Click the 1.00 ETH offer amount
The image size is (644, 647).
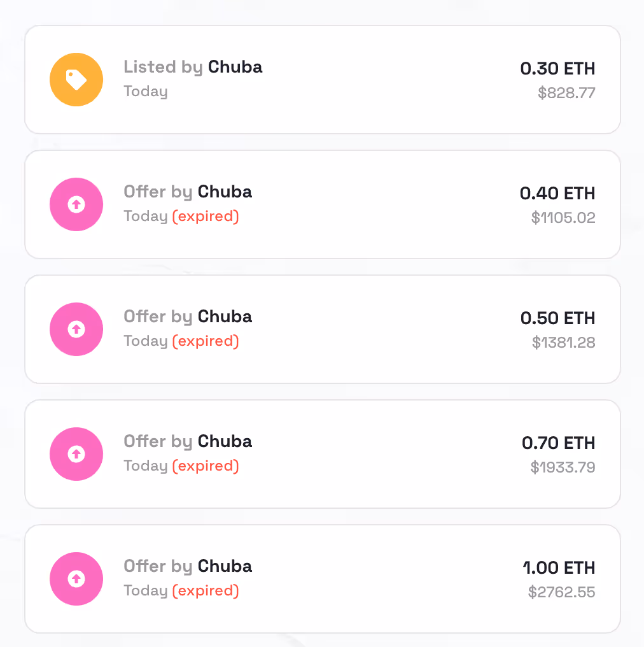tap(559, 568)
